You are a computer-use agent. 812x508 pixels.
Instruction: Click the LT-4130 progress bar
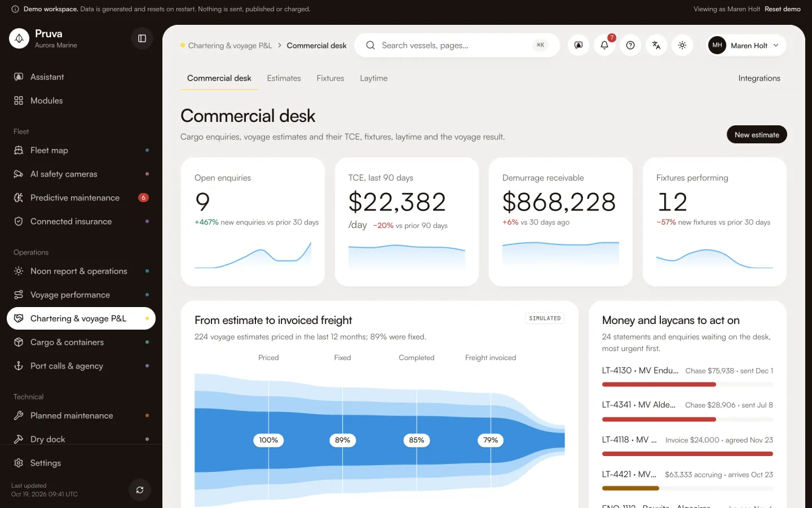pyautogui.click(x=687, y=384)
